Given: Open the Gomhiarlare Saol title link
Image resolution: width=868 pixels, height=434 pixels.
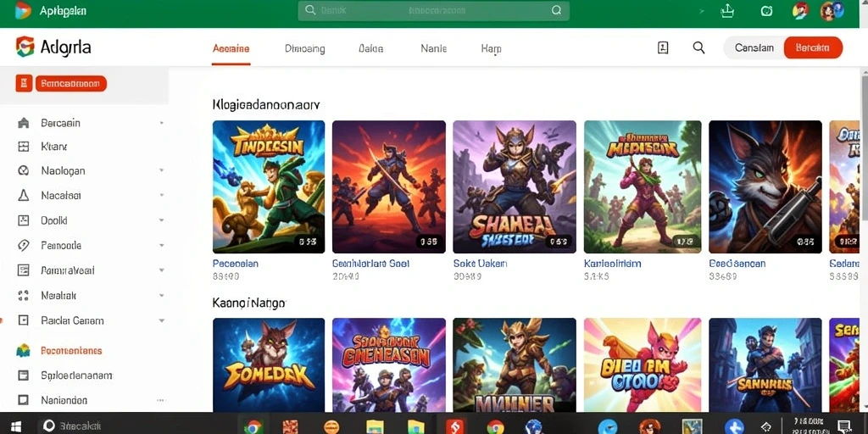Looking at the screenshot, I should click(x=370, y=264).
